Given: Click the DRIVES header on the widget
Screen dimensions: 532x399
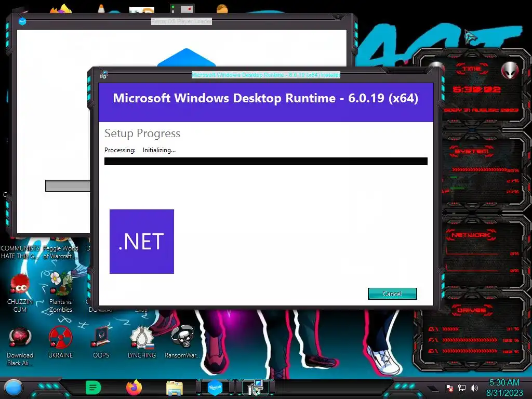Looking at the screenshot, I should (472, 310).
